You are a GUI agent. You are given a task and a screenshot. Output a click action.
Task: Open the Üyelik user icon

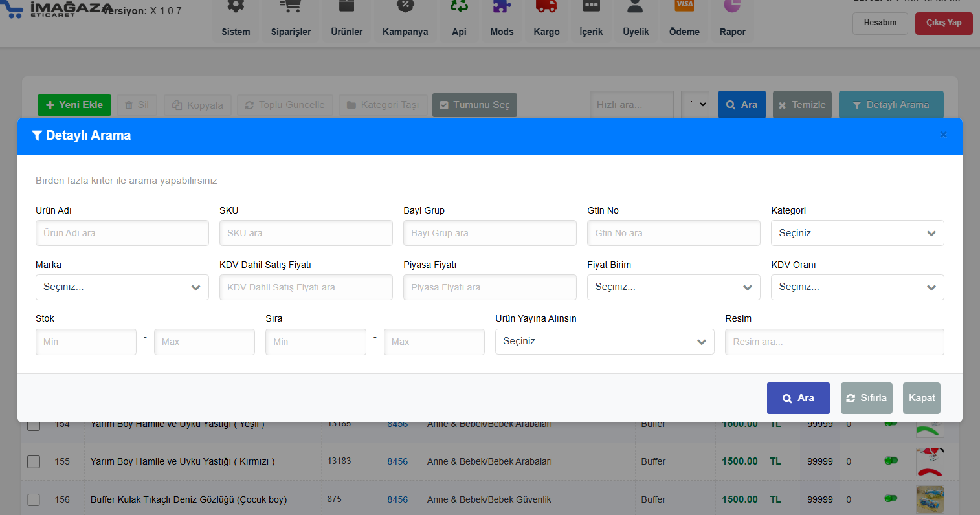(x=636, y=6)
